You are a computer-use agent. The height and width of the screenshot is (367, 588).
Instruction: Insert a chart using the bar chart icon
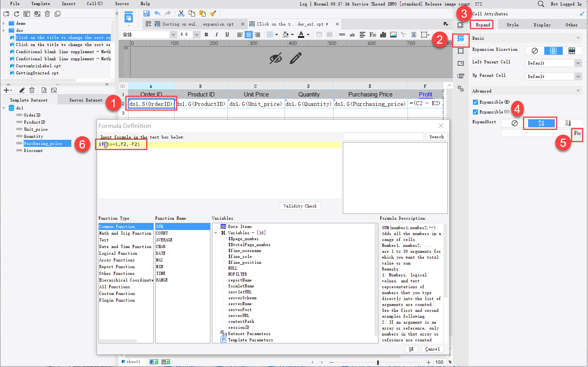point(383,35)
